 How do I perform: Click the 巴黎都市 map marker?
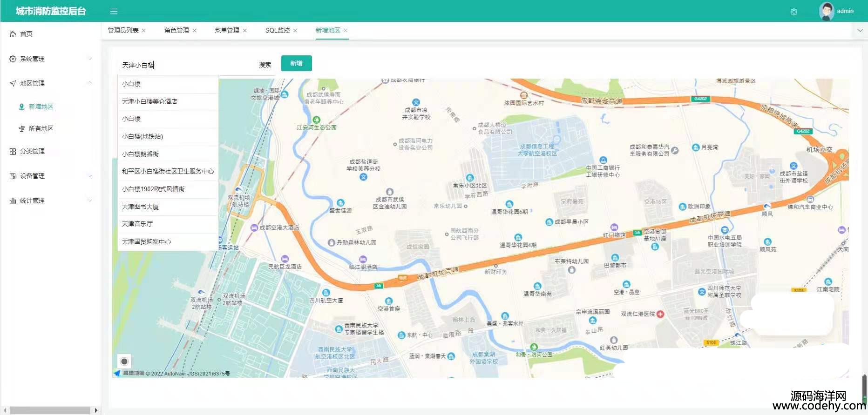[615, 257]
